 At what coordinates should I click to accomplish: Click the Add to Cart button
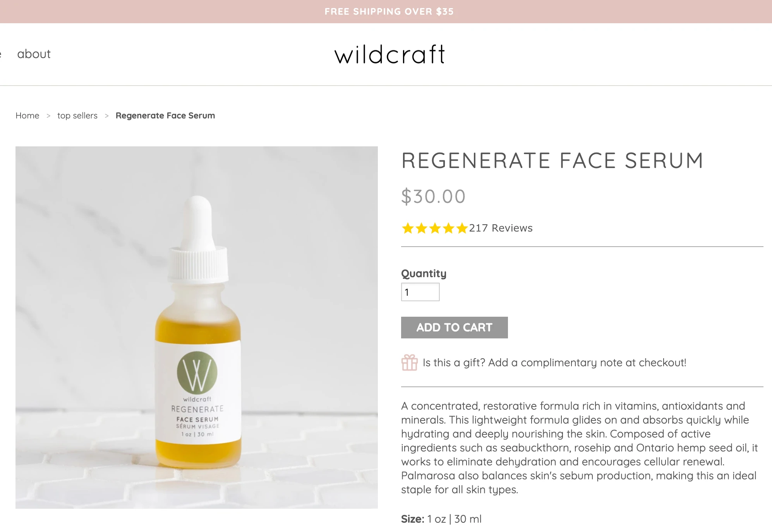tap(455, 328)
